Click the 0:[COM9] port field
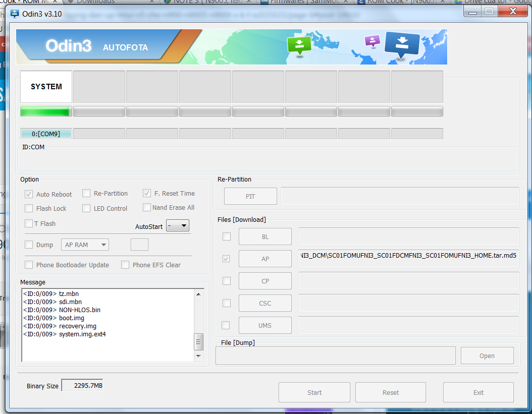Screen dimensions: 532x414 46,134
